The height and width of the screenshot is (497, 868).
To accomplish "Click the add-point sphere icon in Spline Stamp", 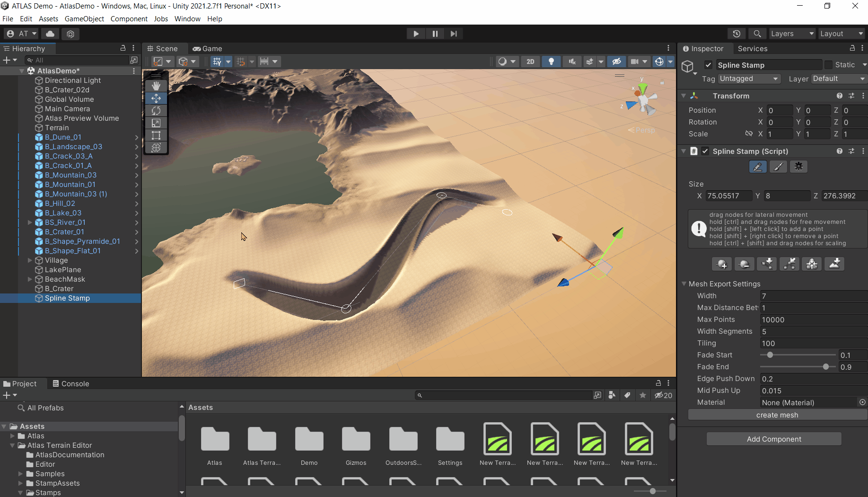I will 721,264.
